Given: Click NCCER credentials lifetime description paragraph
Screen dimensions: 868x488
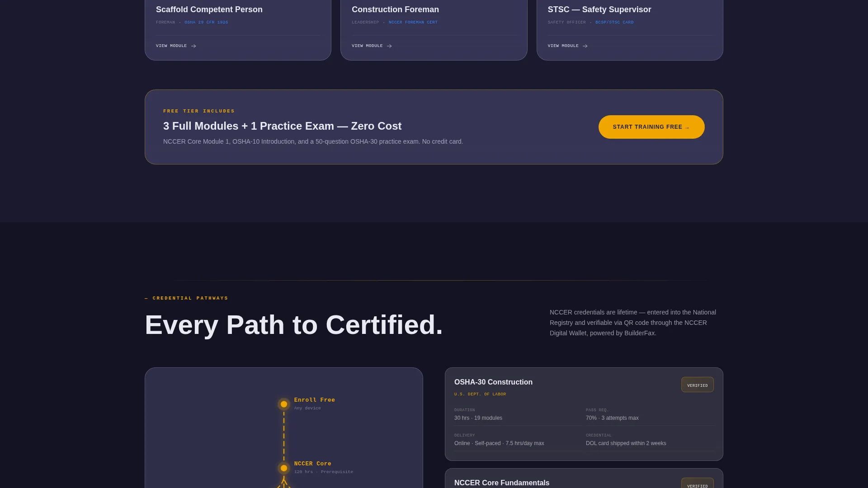Looking at the screenshot, I should tap(633, 323).
